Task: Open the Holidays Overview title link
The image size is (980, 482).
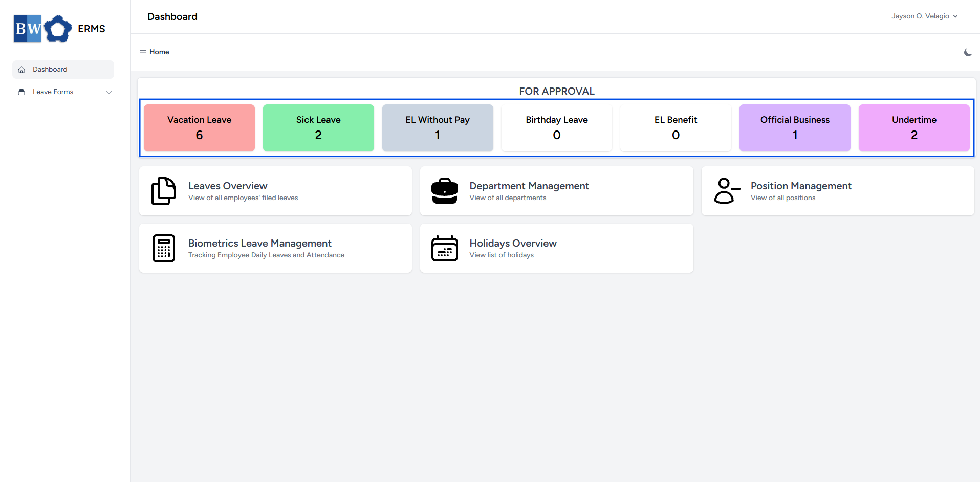Action: pyautogui.click(x=513, y=244)
